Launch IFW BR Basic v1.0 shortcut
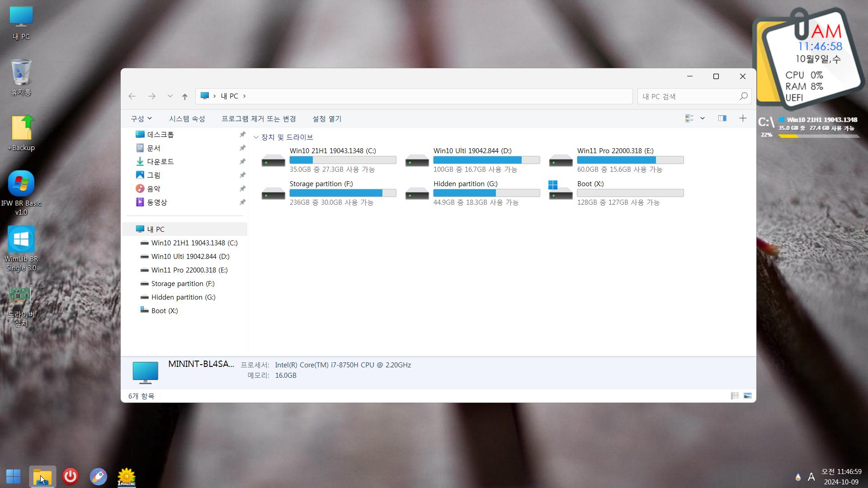This screenshot has height=488, width=868. tap(21, 193)
